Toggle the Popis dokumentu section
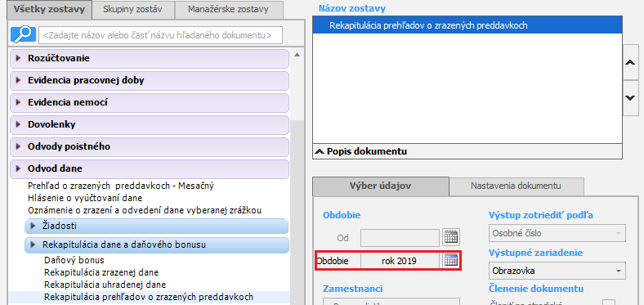Image resolution: width=644 pixels, height=305 pixels. tap(467, 151)
